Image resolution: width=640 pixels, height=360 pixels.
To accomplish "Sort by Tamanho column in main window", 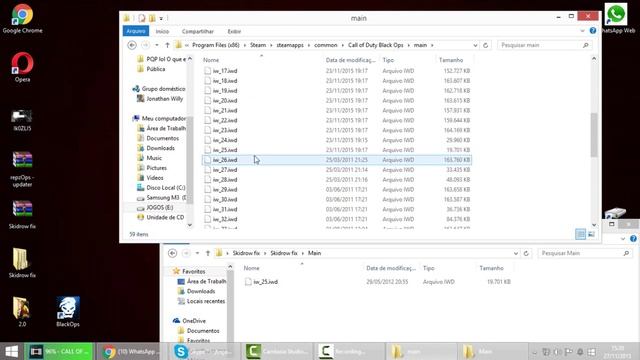I will coord(451,60).
